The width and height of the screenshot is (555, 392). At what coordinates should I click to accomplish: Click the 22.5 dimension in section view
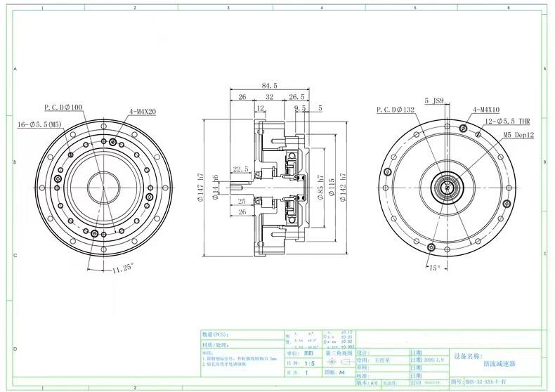tap(240, 169)
